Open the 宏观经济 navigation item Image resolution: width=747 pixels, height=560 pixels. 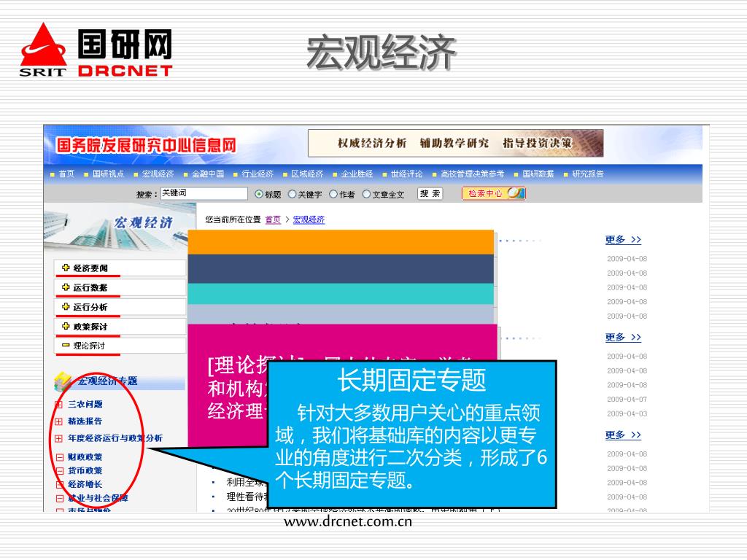(x=158, y=174)
